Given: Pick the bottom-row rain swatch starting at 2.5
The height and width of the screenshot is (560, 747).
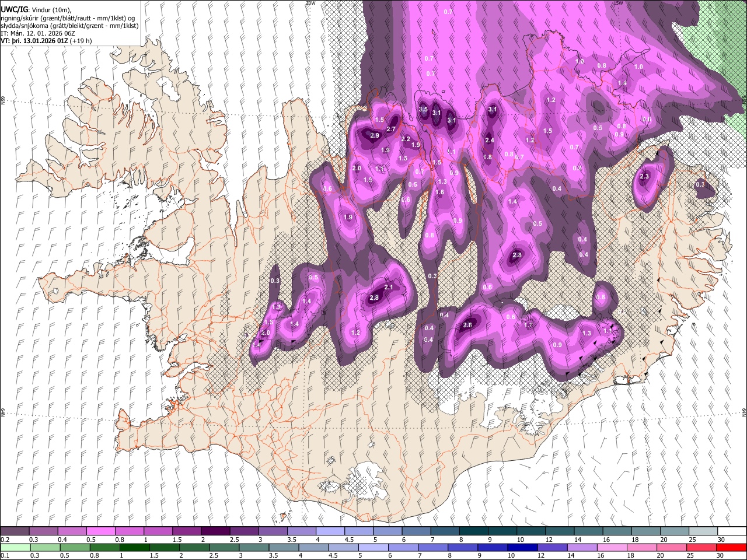Looking at the screenshot, I should point(223,547).
